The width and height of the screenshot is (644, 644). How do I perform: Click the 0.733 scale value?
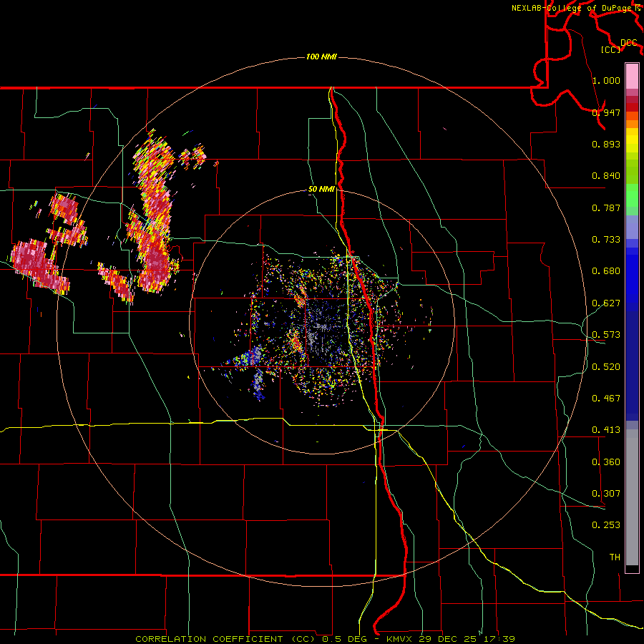coord(606,240)
